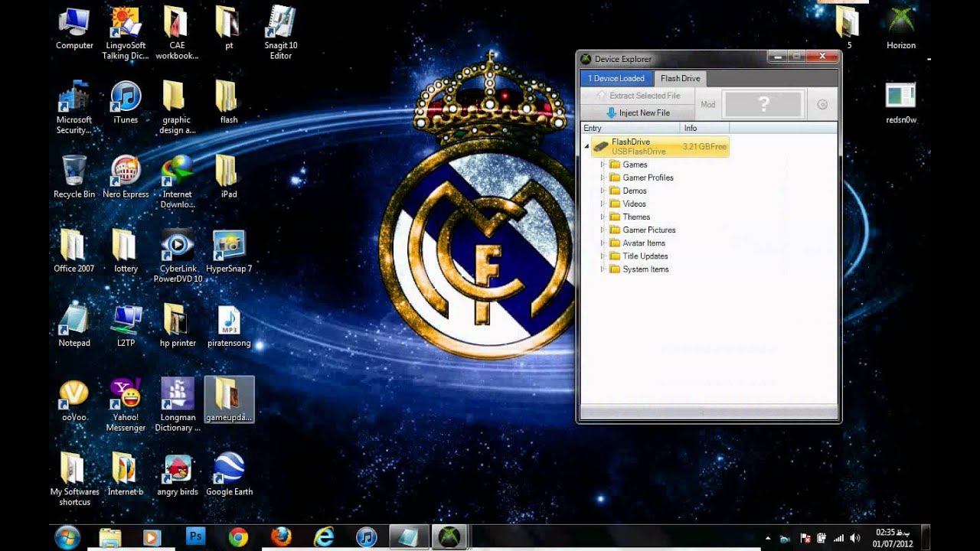Expand the Avatar Items folder arrow
The image size is (980, 551).
coord(603,243)
